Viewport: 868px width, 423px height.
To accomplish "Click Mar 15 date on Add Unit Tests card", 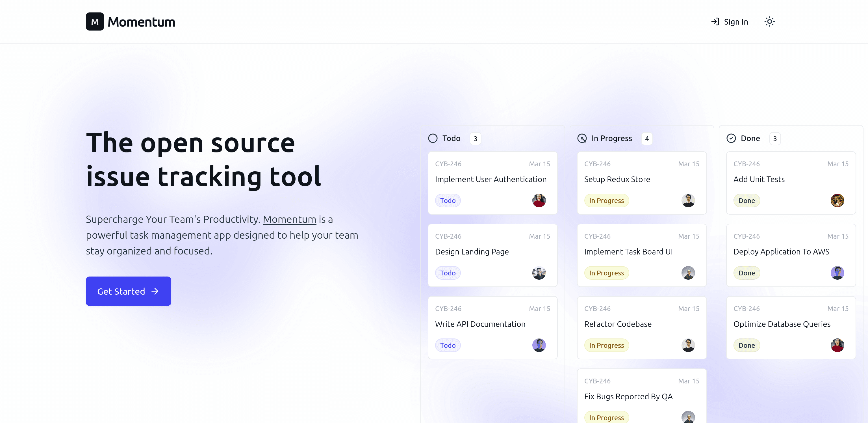I will coord(838,164).
